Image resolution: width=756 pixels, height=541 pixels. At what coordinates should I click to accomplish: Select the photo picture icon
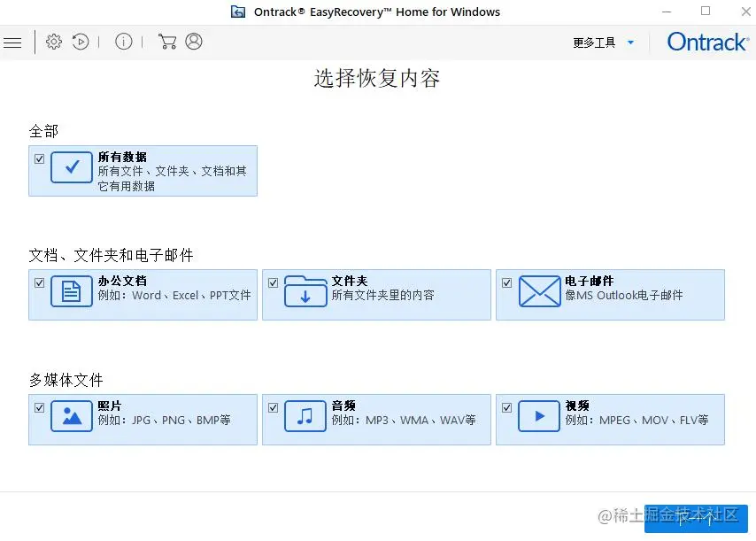tap(72, 415)
